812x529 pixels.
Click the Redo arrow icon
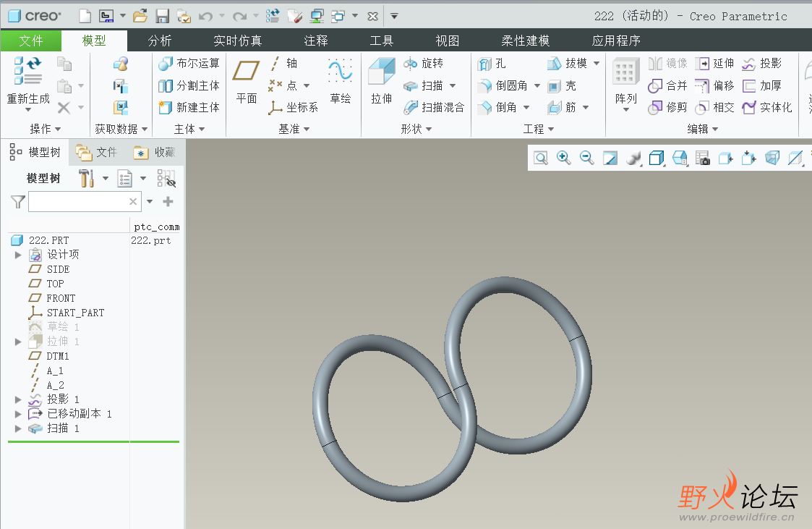click(240, 17)
